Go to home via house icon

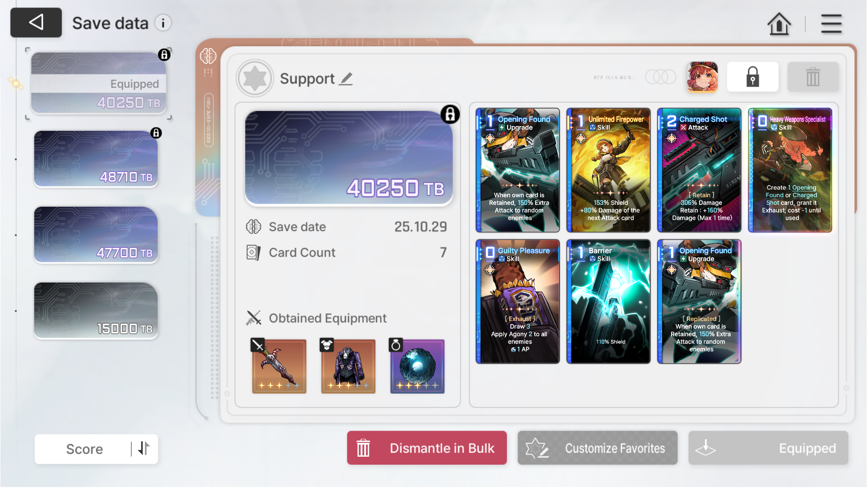click(x=779, y=23)
